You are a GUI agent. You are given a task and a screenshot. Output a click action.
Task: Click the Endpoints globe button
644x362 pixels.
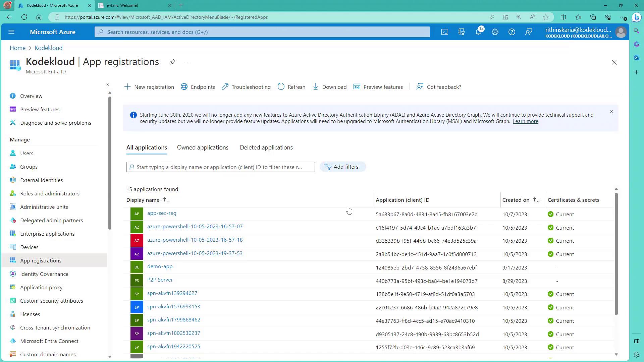coord(198,87)
